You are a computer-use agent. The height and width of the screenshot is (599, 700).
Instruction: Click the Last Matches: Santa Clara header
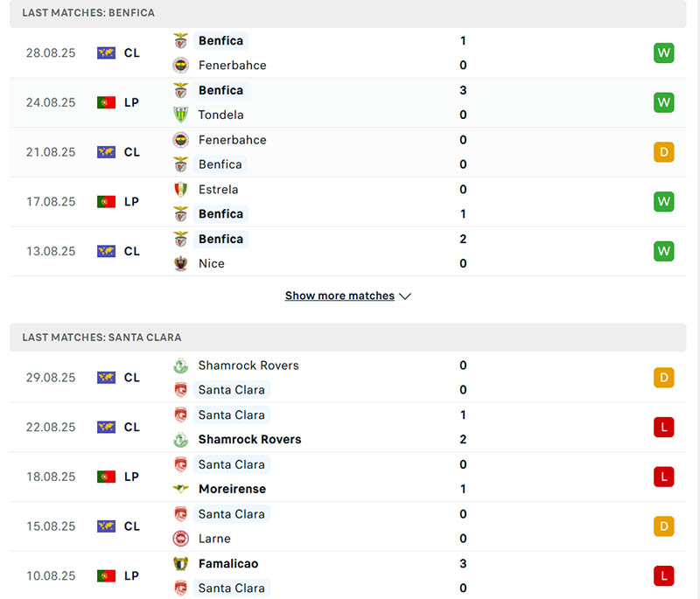pyautogui.click(x=102, y=338)
